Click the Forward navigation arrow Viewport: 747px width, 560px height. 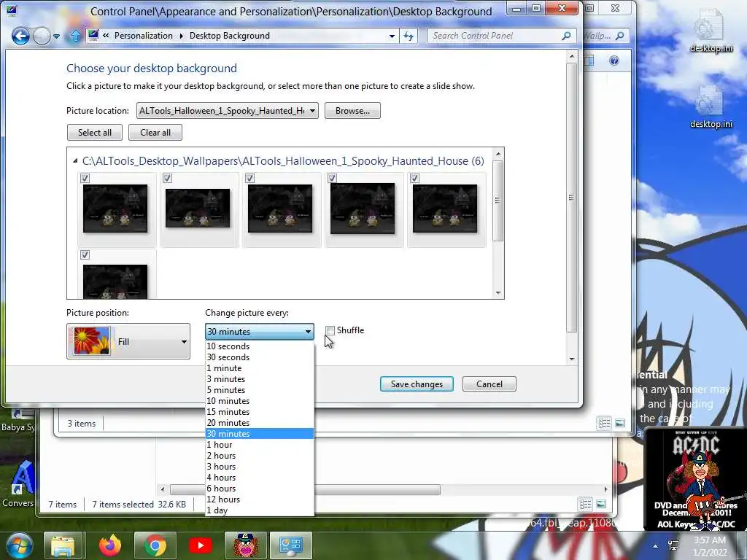click(42, 36)
